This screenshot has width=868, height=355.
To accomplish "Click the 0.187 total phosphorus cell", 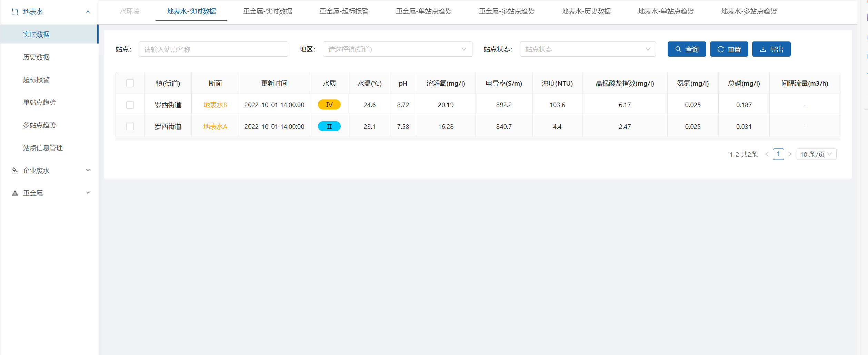I will click(744, 105).
